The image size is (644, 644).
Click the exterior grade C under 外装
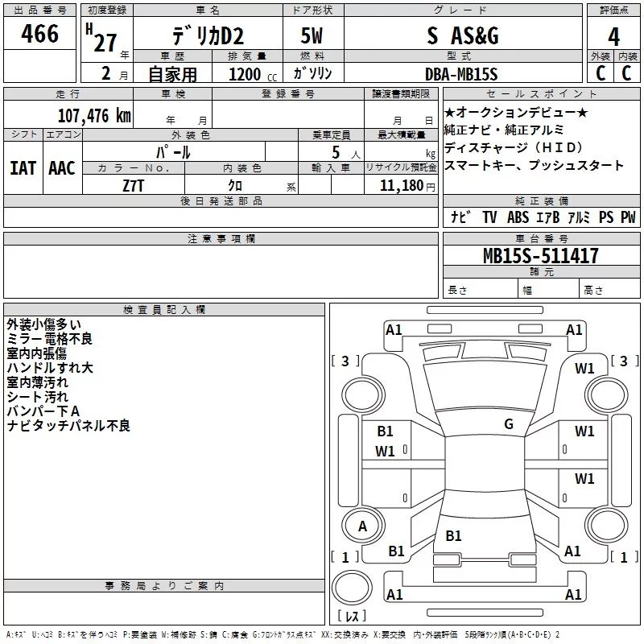click(x=601, y=73)
